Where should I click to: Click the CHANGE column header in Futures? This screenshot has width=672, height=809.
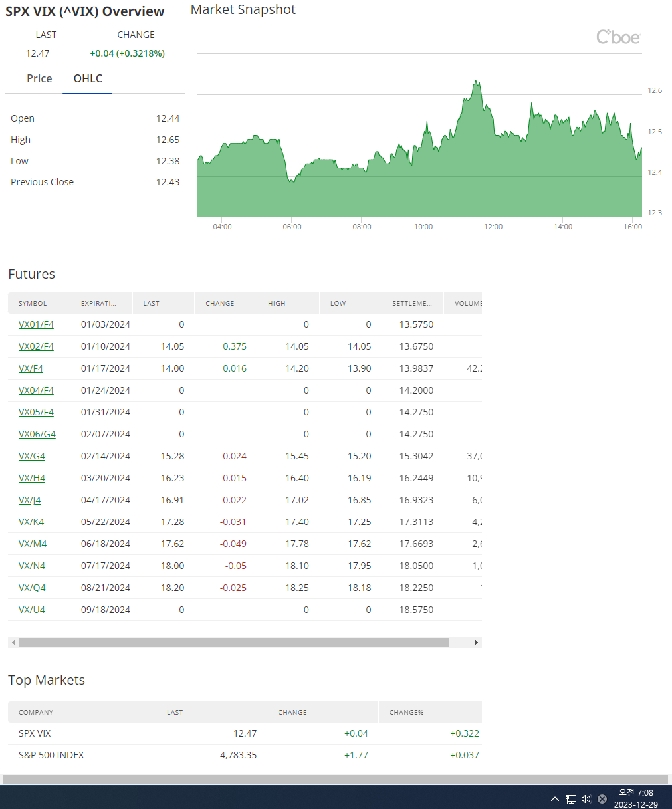[x=226, y=303]
